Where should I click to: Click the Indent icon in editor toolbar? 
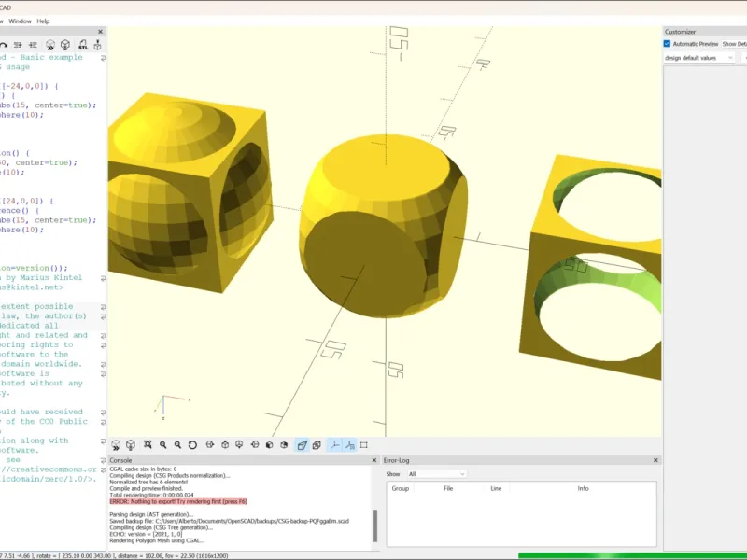click(33, 45)
